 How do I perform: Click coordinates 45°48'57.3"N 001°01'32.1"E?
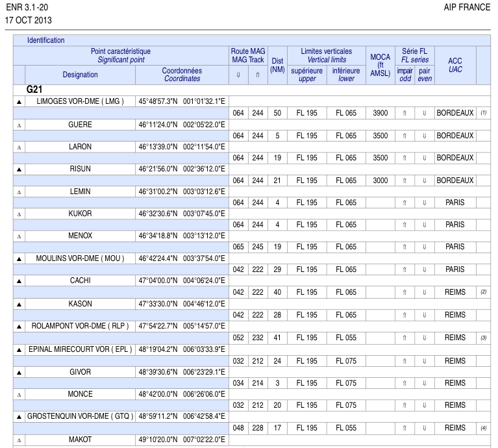click(182, 101)
